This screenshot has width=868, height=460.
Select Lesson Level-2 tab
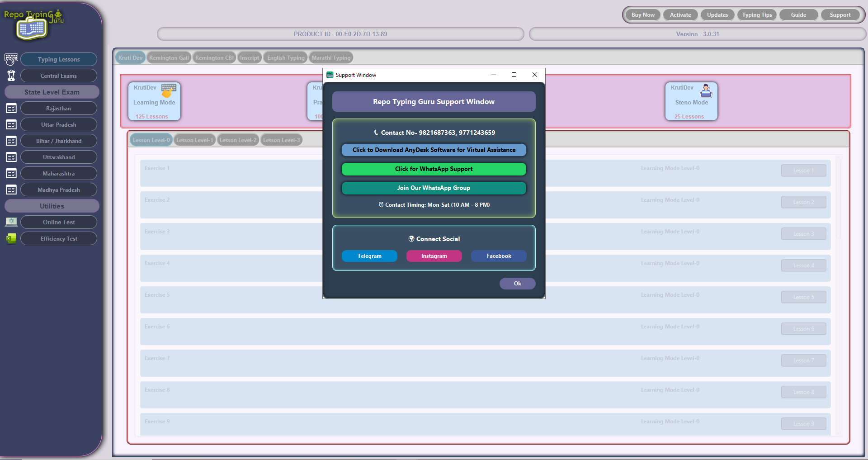238,140
